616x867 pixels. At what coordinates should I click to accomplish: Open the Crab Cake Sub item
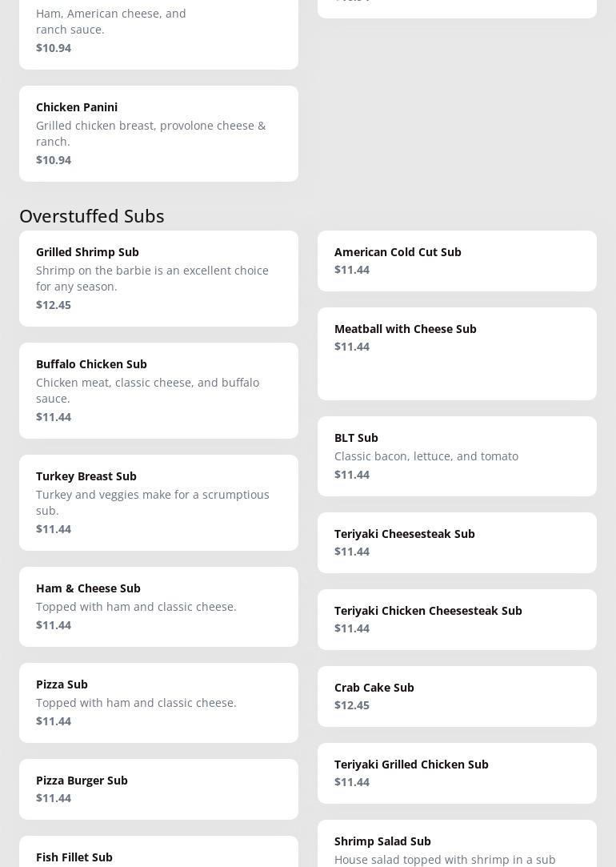[x=457, y=696]
